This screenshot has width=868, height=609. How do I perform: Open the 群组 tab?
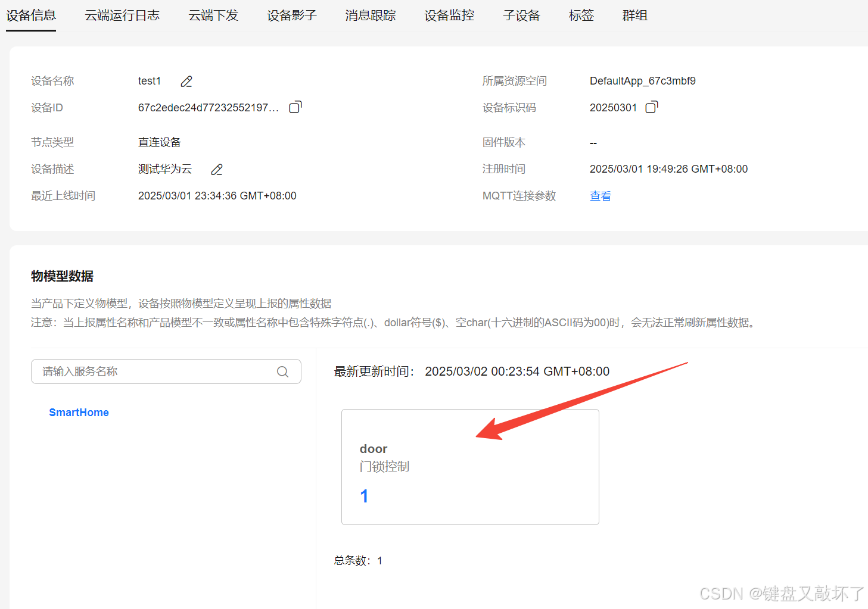coord(634,15)
